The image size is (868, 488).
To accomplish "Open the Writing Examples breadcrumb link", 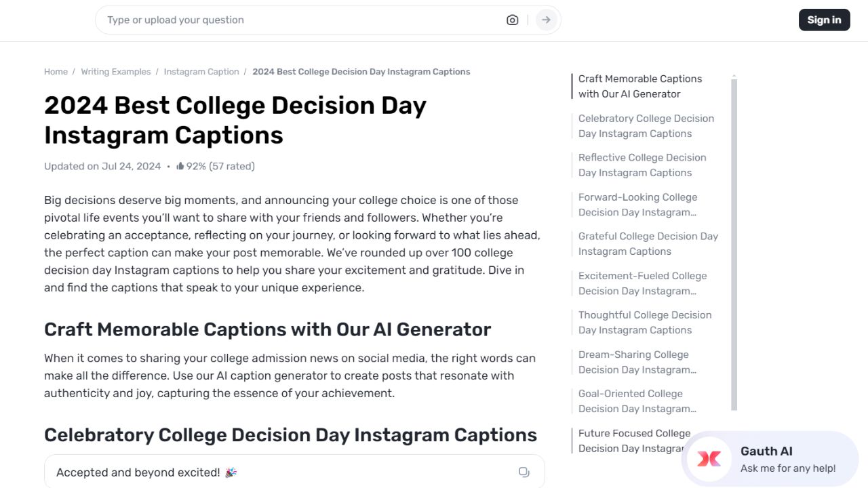I will [x=115, y=71].
